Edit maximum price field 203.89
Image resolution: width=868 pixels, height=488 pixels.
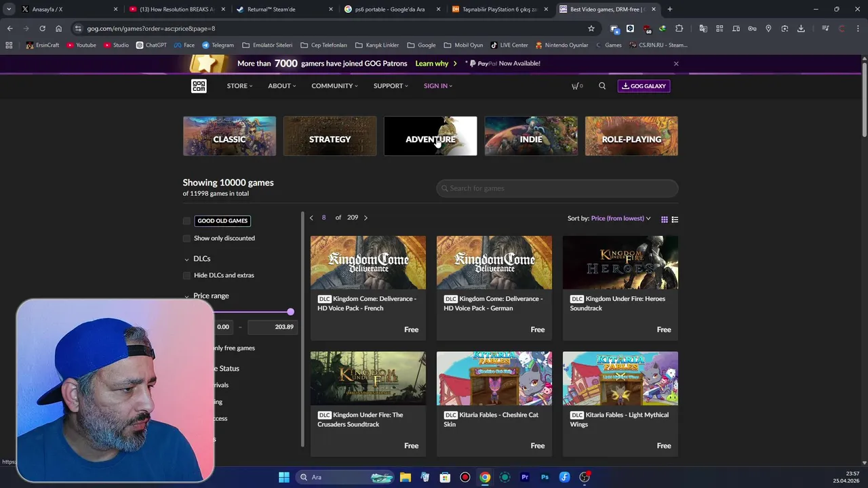click(273, 327)
